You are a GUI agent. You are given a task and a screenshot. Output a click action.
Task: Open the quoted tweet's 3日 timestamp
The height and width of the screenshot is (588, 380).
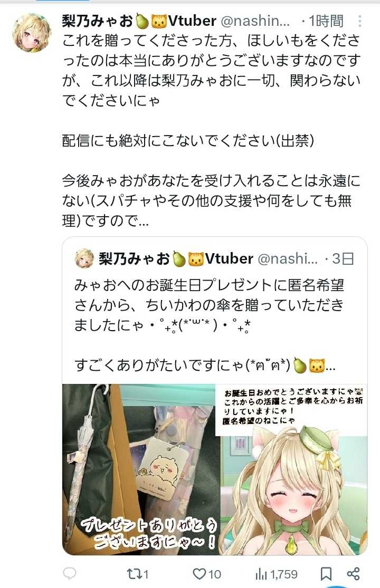[343, 259]
